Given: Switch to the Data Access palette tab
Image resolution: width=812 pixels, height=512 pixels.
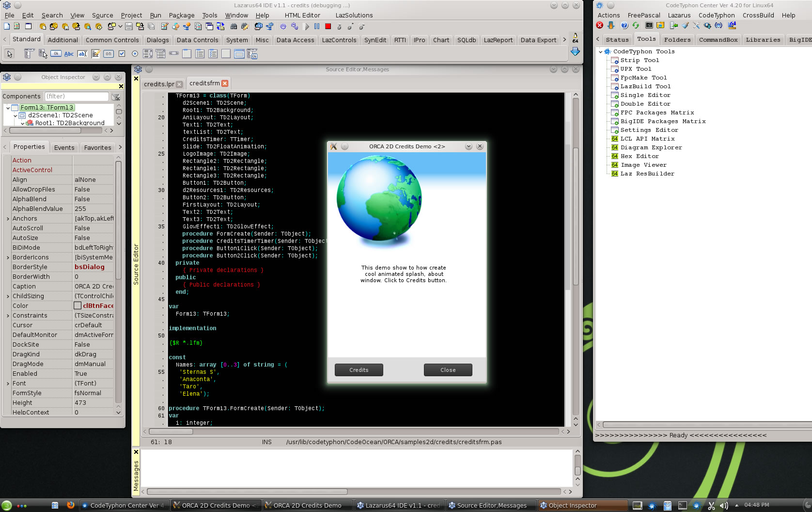Looking at the screenshot, I should (x=296, y=40).
